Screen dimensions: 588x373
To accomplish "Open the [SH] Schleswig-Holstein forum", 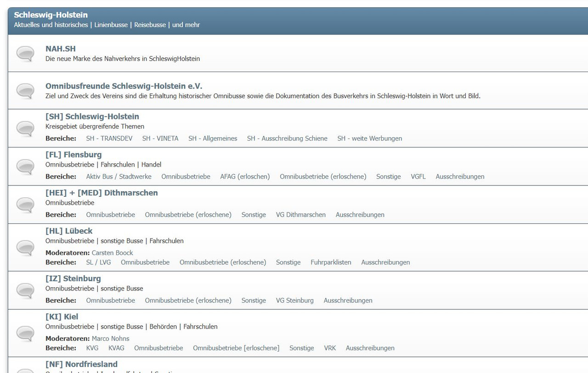I will click(92, 117).
